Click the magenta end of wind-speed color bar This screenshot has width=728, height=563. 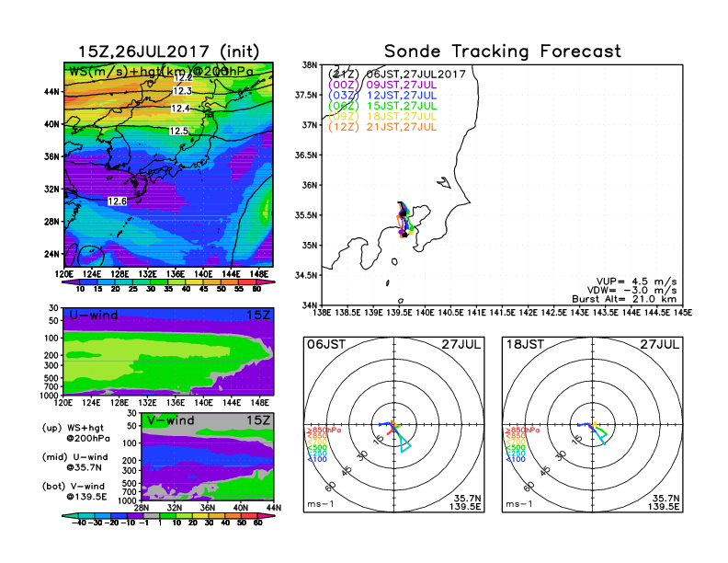click(x=264, y=282)
